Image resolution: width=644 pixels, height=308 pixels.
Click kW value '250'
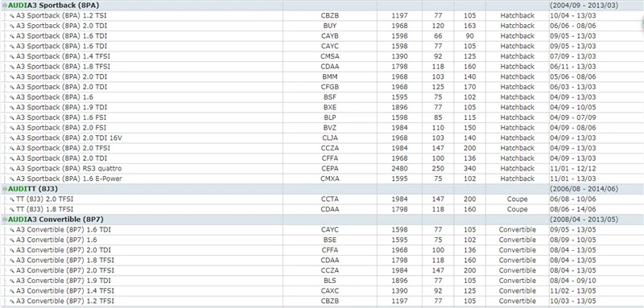click(438, 169)
